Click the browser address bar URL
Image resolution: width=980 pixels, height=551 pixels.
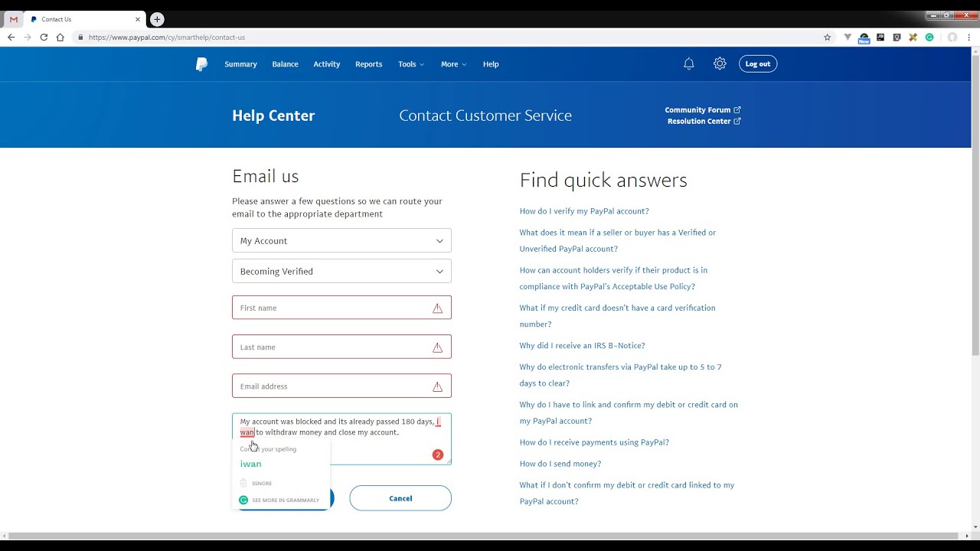pos(167,37)
